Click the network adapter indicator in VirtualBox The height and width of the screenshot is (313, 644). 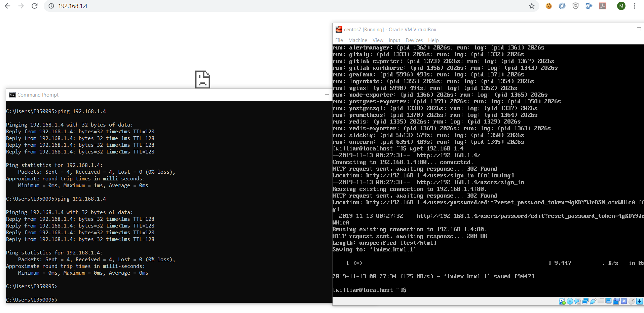point(585,301)
